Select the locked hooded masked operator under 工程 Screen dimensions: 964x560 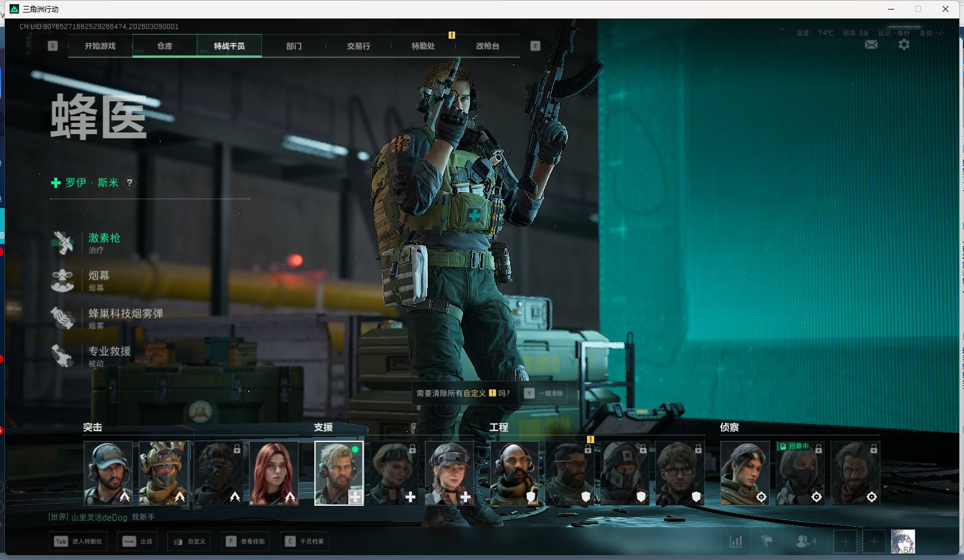click(625, 473)
